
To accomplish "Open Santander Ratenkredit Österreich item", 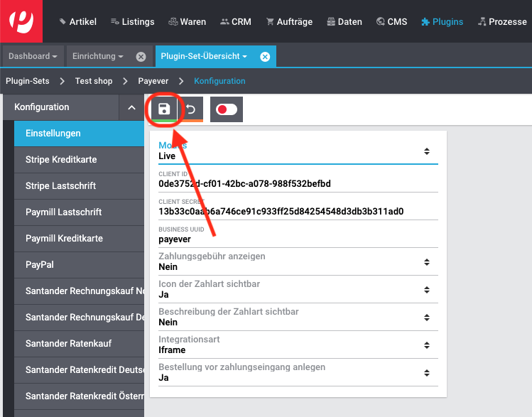I will point(79,396).
